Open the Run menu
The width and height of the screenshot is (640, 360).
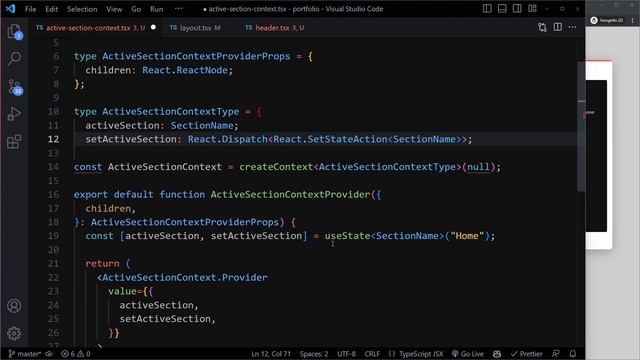pos(157,9)
